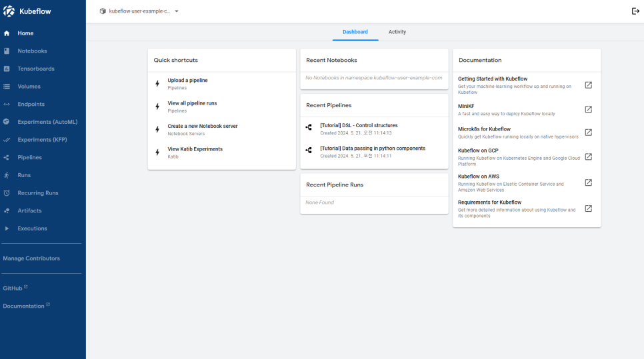This screenshot has height=359, width=644.
Task: Click lightning icon beside Upload a pipeline
Action: (x=157, y=84)
